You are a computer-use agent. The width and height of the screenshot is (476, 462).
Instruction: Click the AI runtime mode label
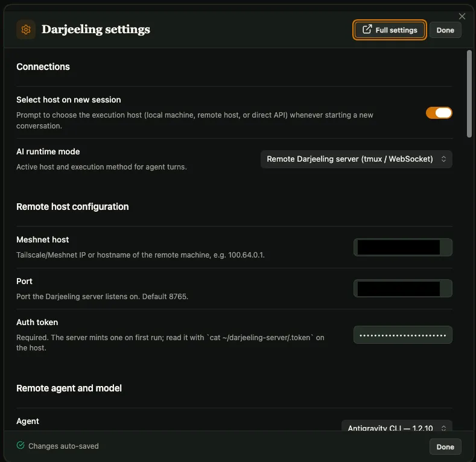tap(48, 152)
